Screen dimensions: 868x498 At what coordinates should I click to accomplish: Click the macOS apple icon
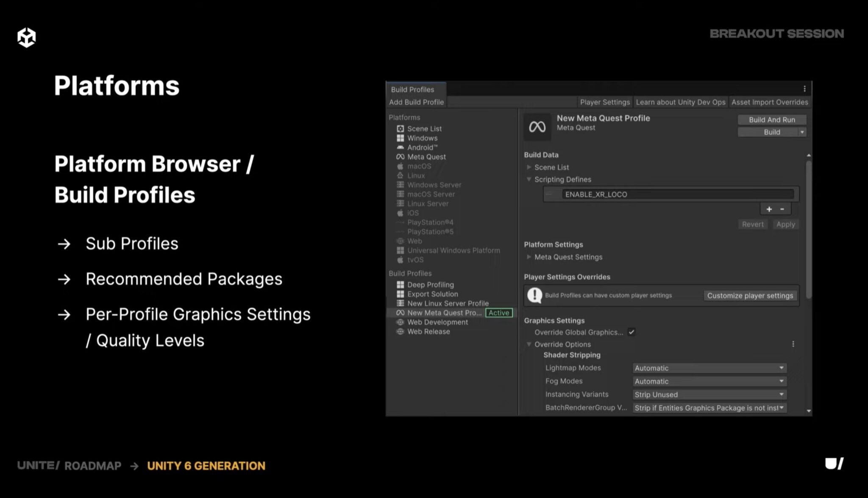(400, 166)
